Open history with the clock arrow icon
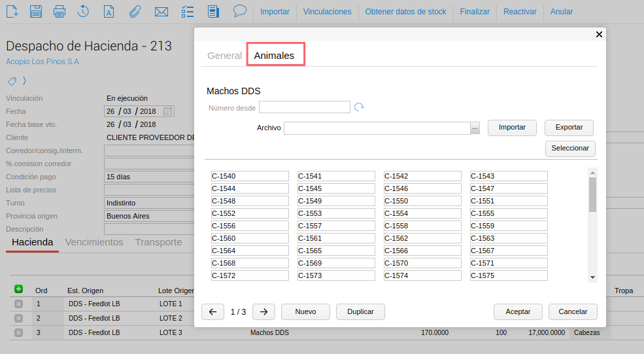 pos(83,11)
